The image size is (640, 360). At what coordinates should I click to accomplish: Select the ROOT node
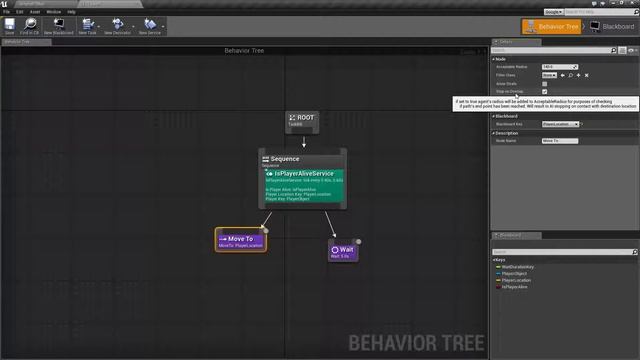[x=302, y=122]
